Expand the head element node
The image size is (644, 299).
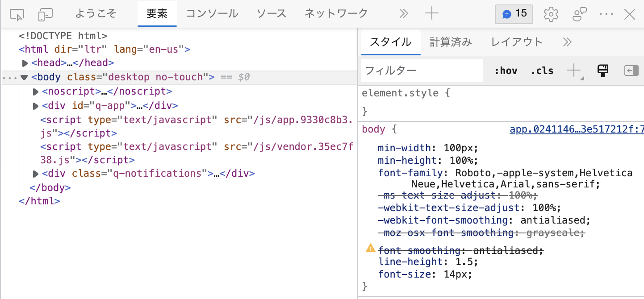click(x=25, y=63)
